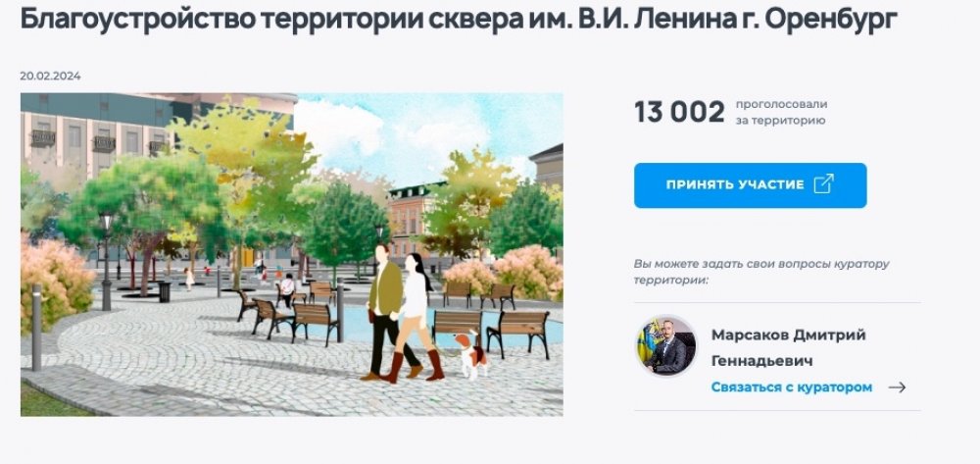Click the Благоустройство территории сквера heading
The width and height of the screenshot is (980, 464).
coord(458,19)
